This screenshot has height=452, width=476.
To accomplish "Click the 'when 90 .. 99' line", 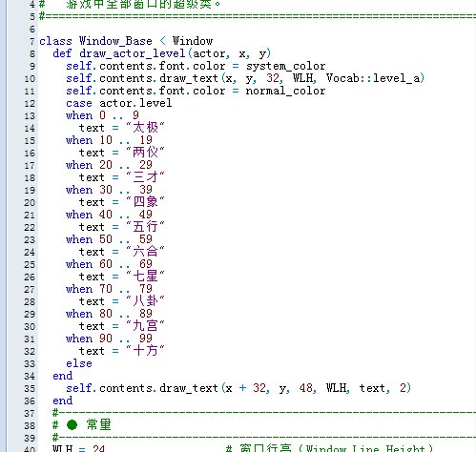I will click(x=109, y=339).
